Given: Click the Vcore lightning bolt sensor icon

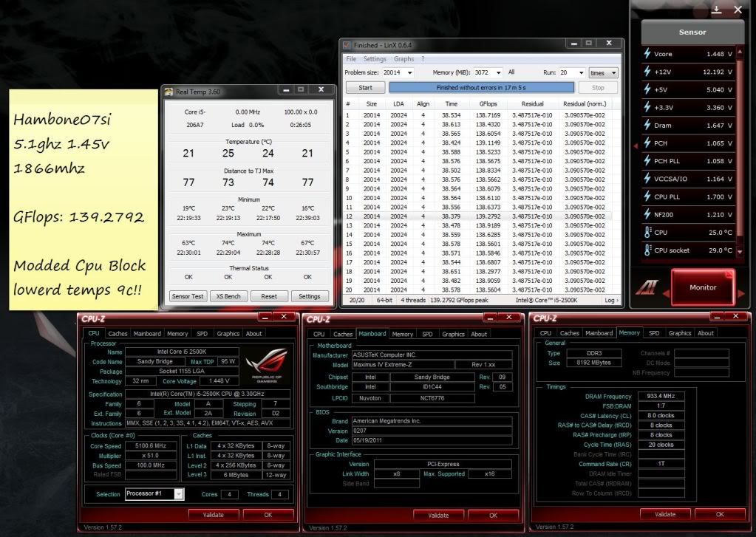Looking at the screenshot, I should (x=647, y=53).
